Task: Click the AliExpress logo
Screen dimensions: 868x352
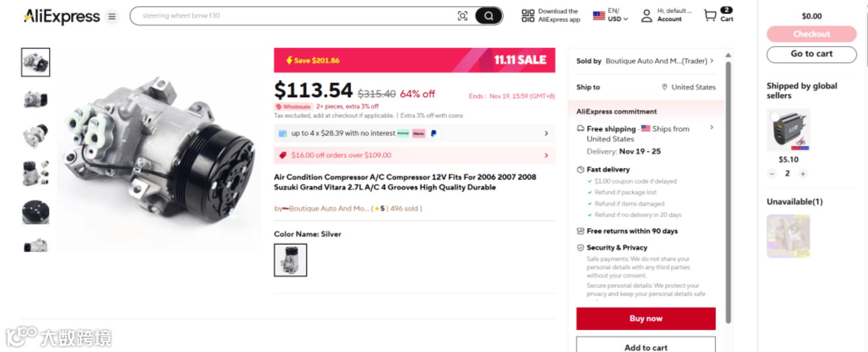Action: [x=62, y=17]
